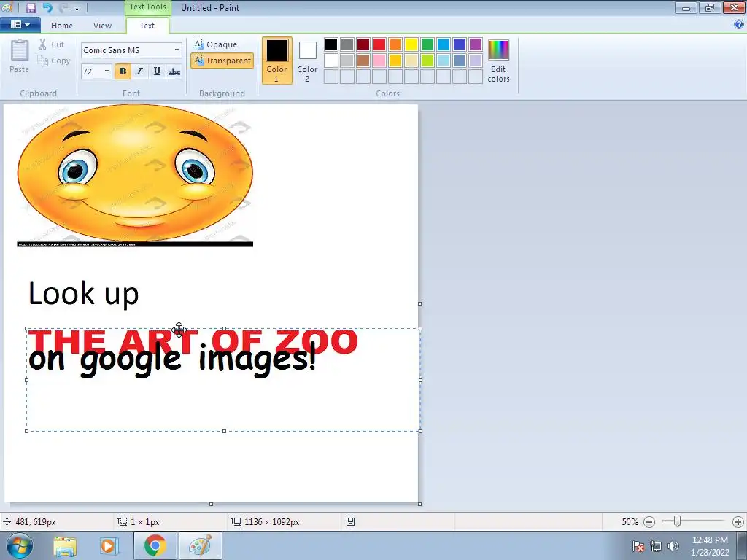Click the 50% zoom level readout

click(630, 522)
